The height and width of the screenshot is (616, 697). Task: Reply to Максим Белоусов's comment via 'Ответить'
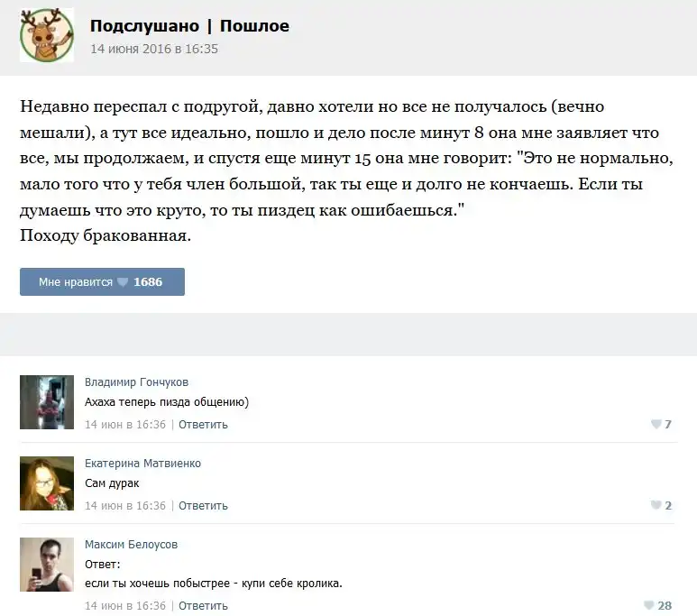click(203, 606)
